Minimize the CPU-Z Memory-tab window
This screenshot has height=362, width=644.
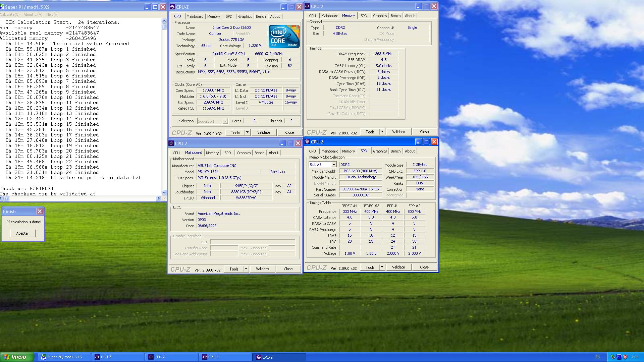point(418,6)
